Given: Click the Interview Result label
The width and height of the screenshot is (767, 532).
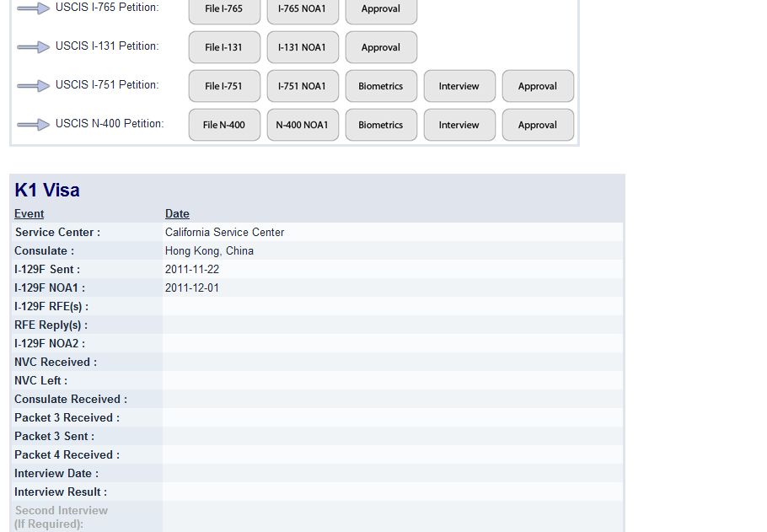Looking at the screenshot, I should 61,493.
